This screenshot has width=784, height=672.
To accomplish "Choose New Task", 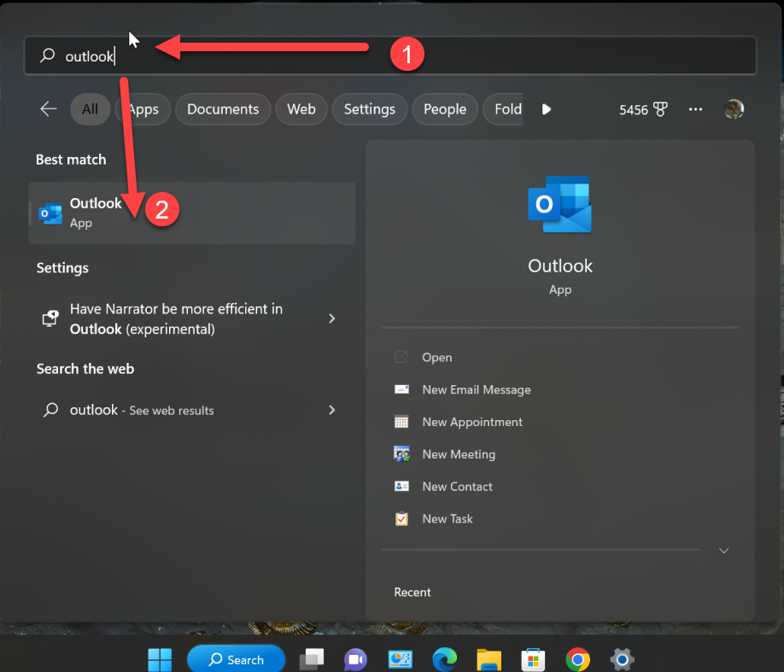I will point(448,518).
